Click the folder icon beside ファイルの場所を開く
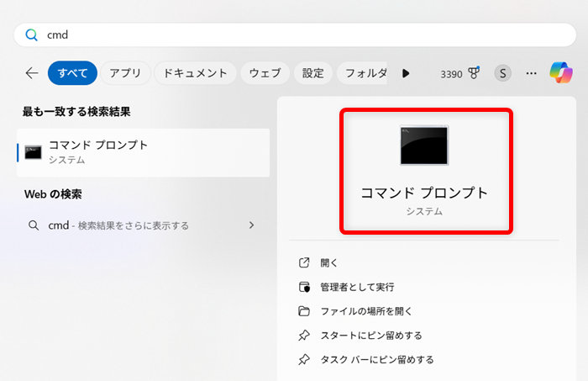This screenshot has width=588, height=381. (304, 311)
